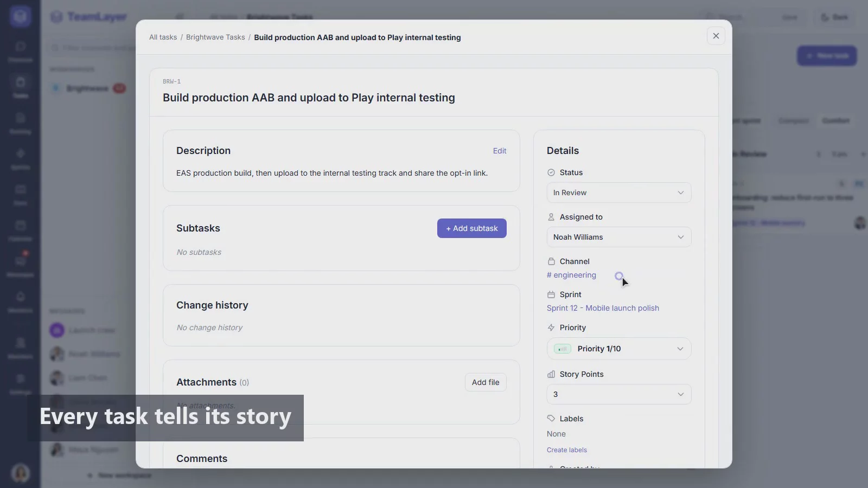Edit the task description

click(x=500, y=151)
